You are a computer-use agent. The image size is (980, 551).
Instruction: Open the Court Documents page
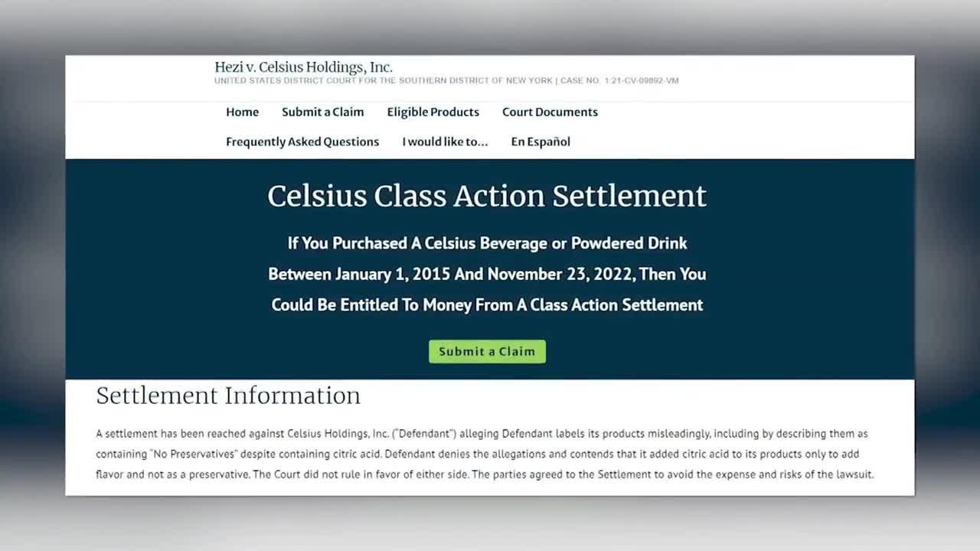550,112
